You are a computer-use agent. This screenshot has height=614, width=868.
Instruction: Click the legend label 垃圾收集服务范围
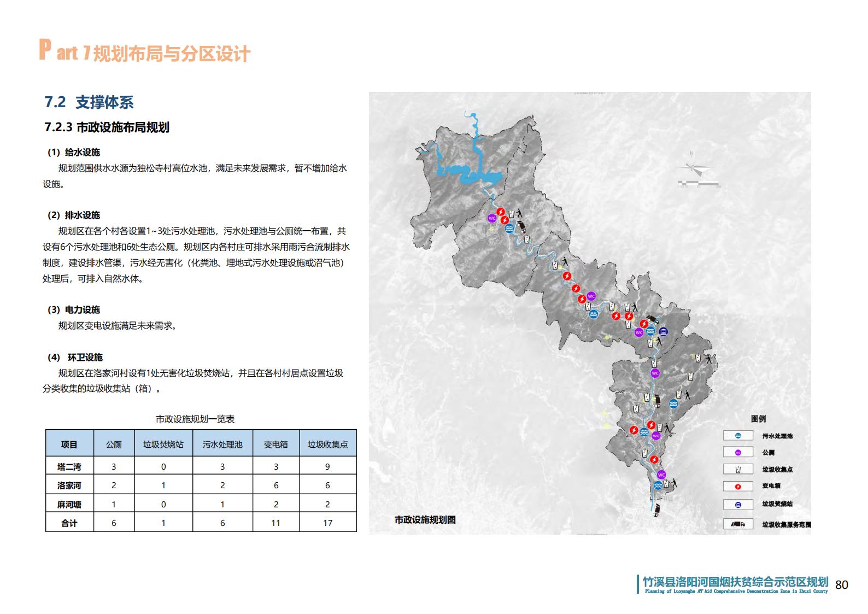point(787,524)
